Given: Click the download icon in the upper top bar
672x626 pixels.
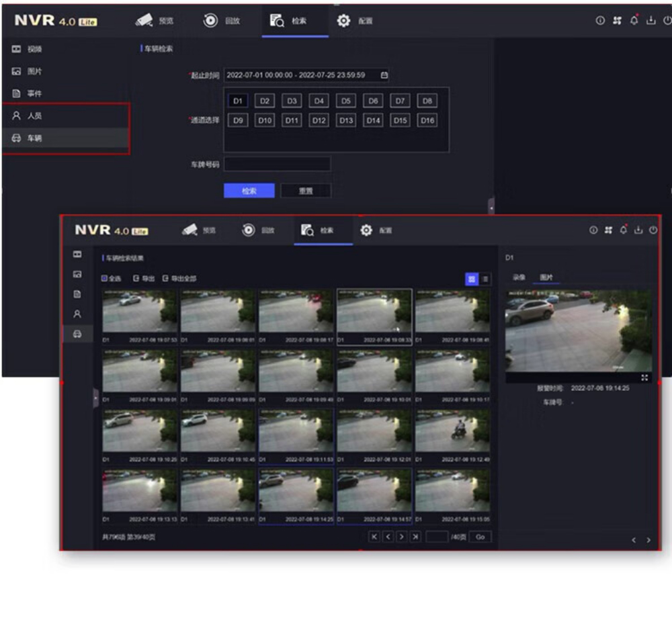Looking at the screenshot, I should 650,21.
